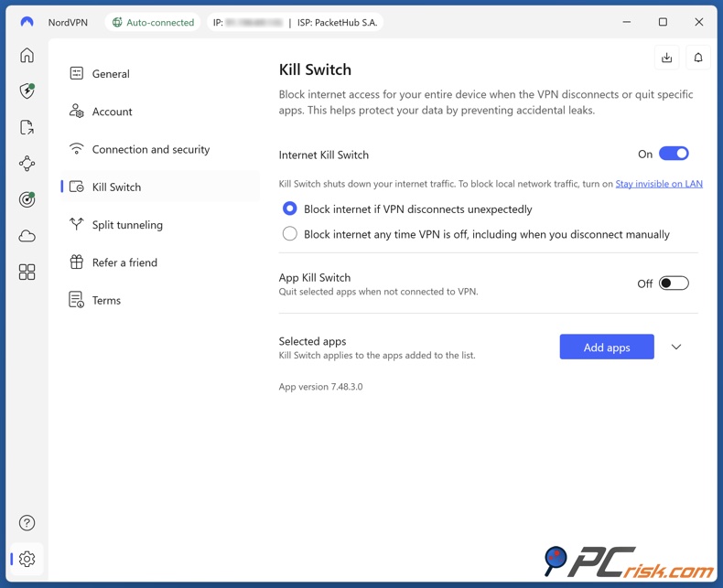Open the Help question mark icon
The height and width of the screenshot is (588, 723).
[x=27, y=523]
